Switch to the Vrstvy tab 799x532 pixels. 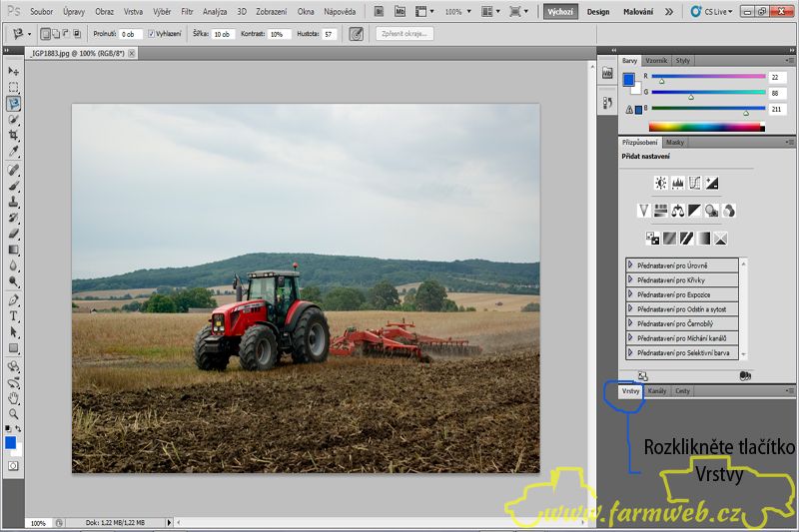tap(630, 391)
